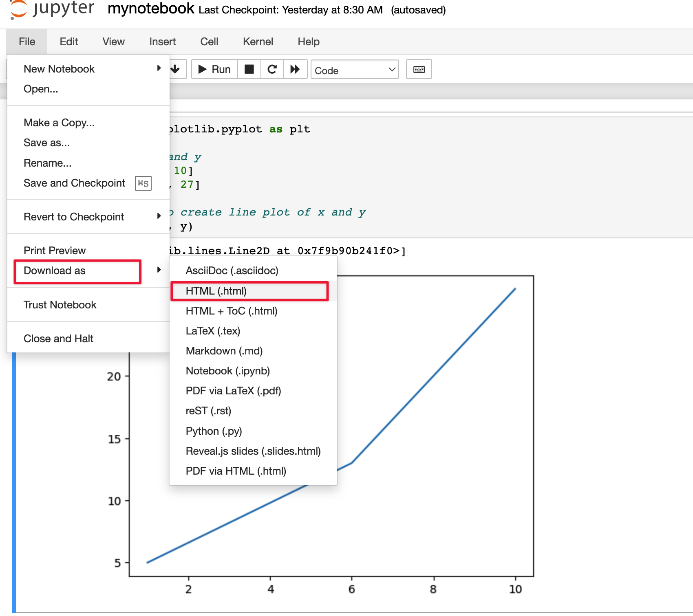Download as Notebook (.ipynb)

pyautogui.click(x=253, y=371)
